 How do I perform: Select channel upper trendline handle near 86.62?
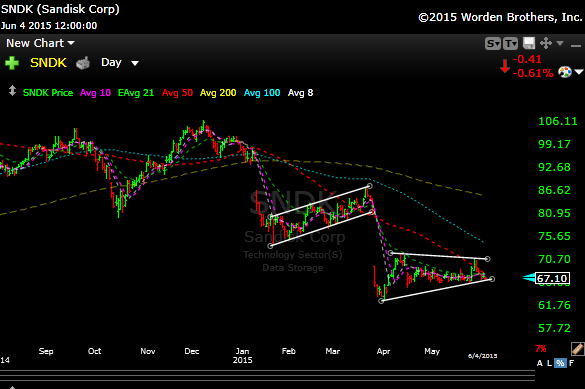pyautogui.click(x=370, y=186)
